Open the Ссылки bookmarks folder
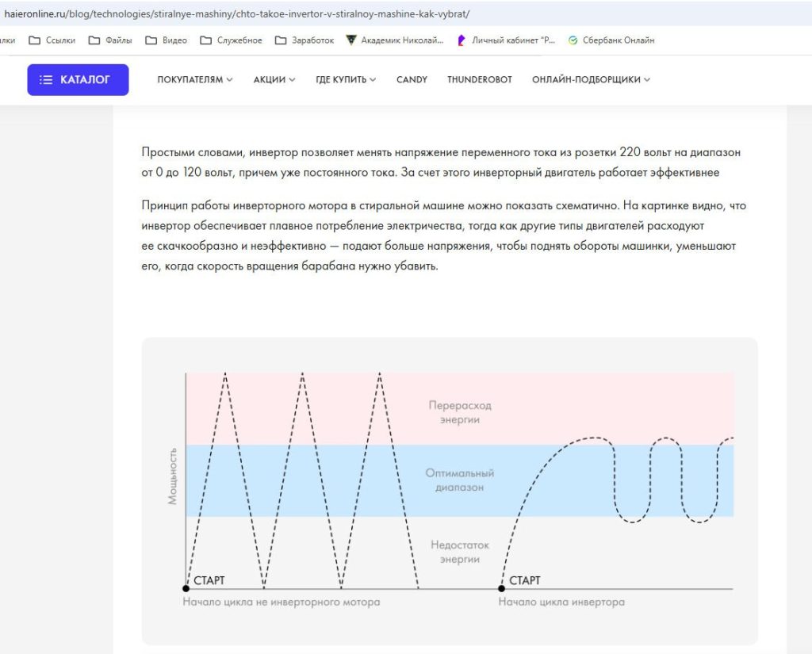Viewport: 812px width, 654px height. (x=52, y=40)
